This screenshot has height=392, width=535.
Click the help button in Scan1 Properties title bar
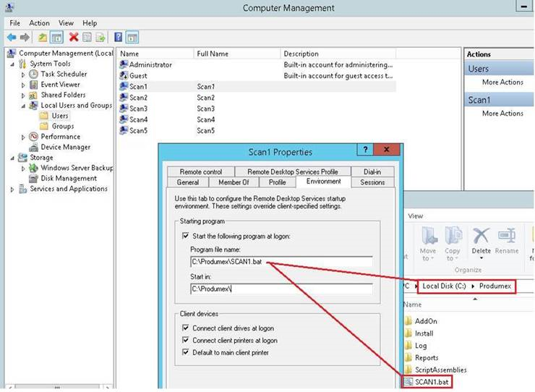[364, 150]
